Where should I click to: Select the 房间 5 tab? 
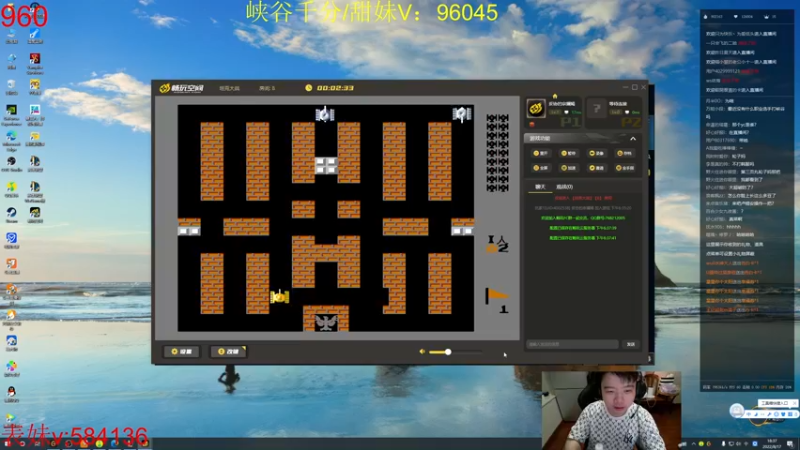pyautogui.click(x=267, y=88)
